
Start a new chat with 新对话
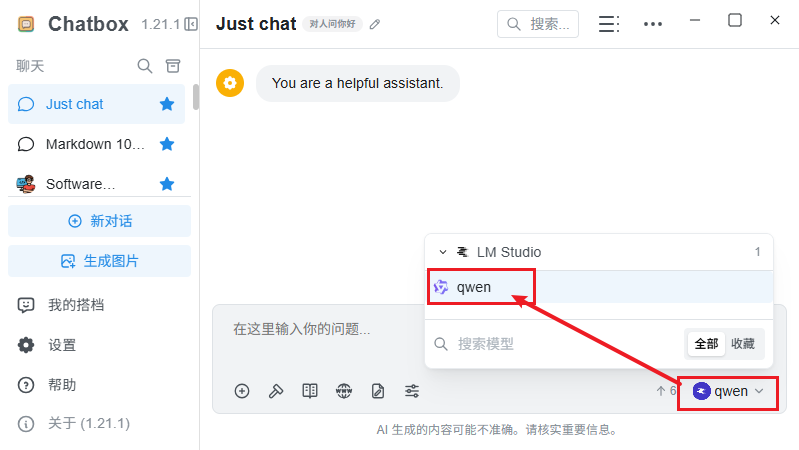(99, 221)
